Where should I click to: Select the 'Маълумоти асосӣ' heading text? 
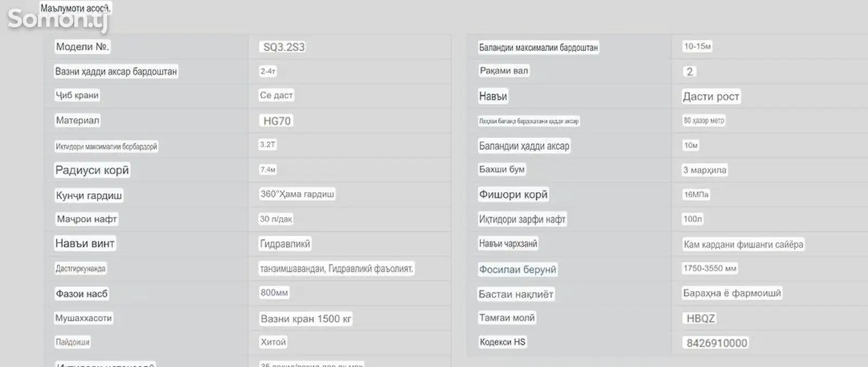(x=75, y=8)
